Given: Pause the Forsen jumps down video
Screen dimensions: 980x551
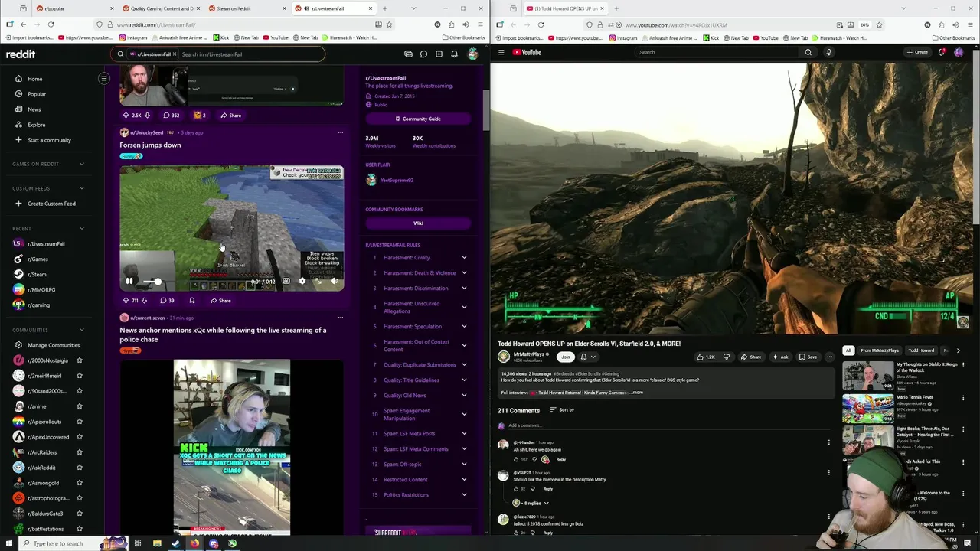Looking at the screenshot, I should point(129,281).
